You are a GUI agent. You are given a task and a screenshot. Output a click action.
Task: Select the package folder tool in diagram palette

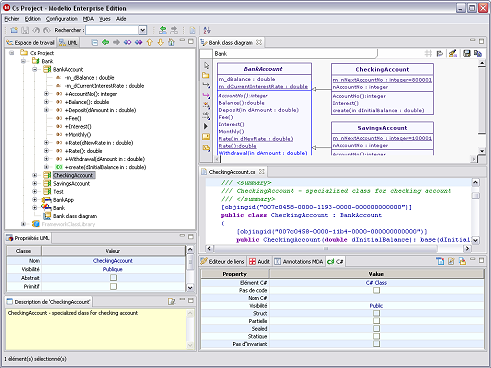206,76
